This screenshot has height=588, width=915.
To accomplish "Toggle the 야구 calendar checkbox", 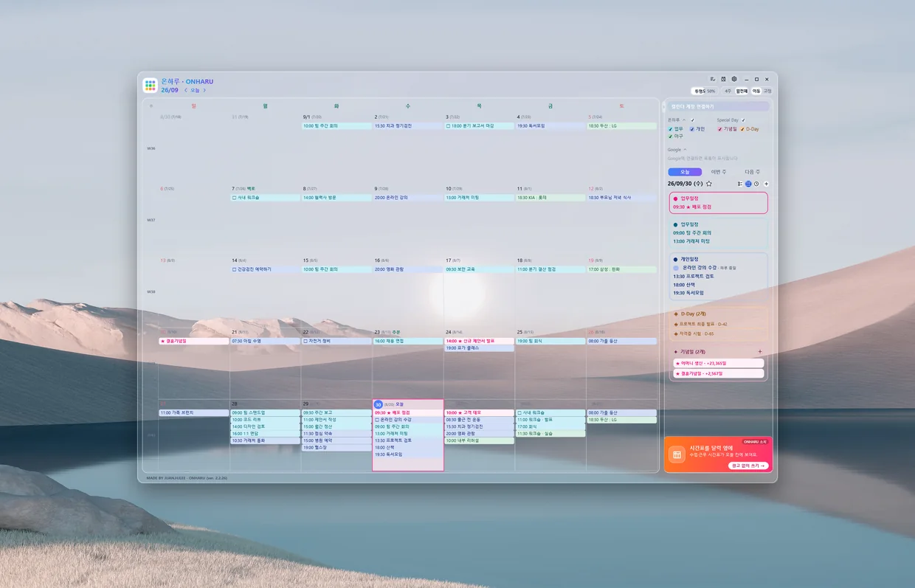I will [670, 136].
